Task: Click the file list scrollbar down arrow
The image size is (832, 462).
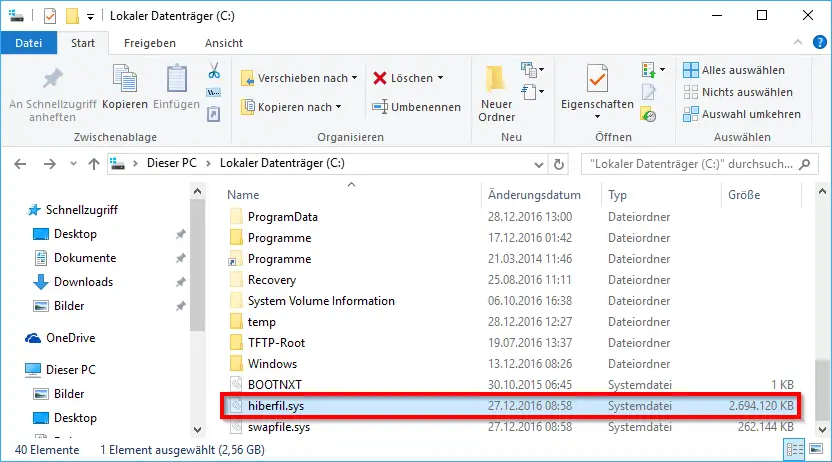Action: pos(822,430)
